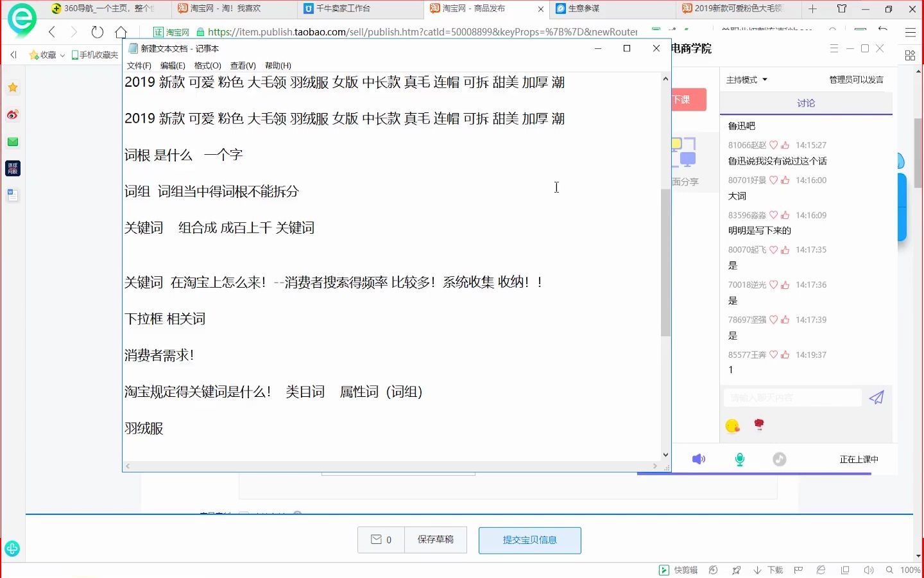Click the 提交宝贝信息 button
Screen dimensions: 924x578
tap(530, 540)
